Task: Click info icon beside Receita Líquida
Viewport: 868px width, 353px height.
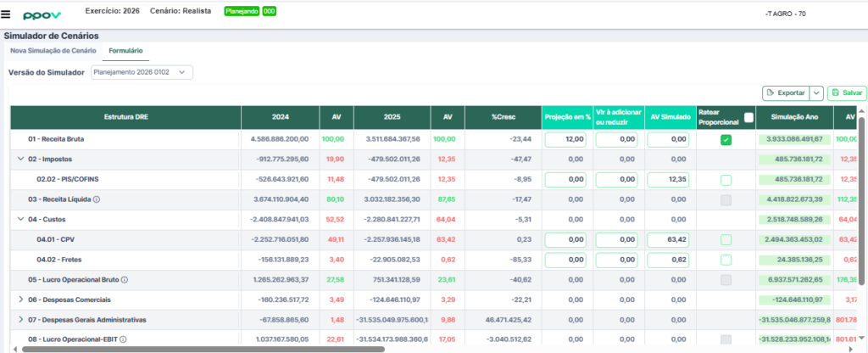Action: click(97, 199)
